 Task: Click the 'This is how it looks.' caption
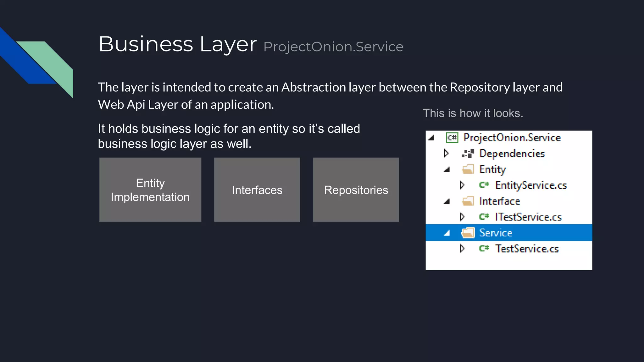(x=473, y=113)
